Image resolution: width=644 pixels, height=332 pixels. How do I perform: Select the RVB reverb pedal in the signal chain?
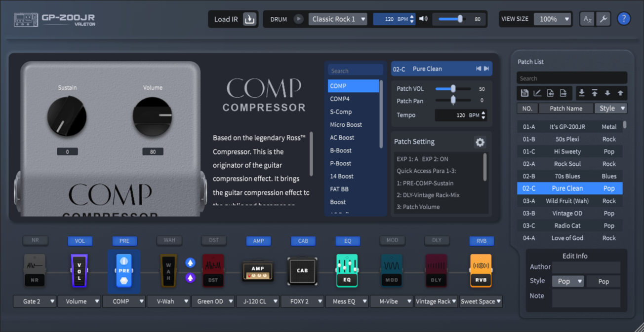(480, 270)
